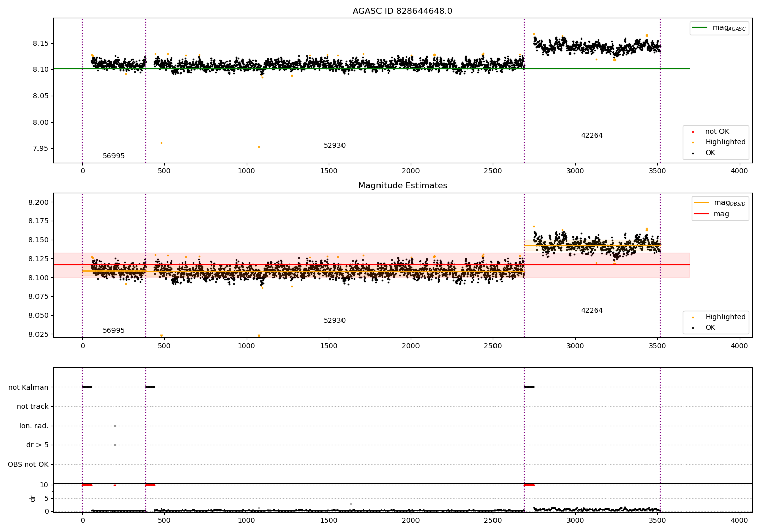This screenshot has height=532, width=760.
Task: Click the 8.15 y-tick in the top plot
Action: pyautogui.click(x=41, y=44)
